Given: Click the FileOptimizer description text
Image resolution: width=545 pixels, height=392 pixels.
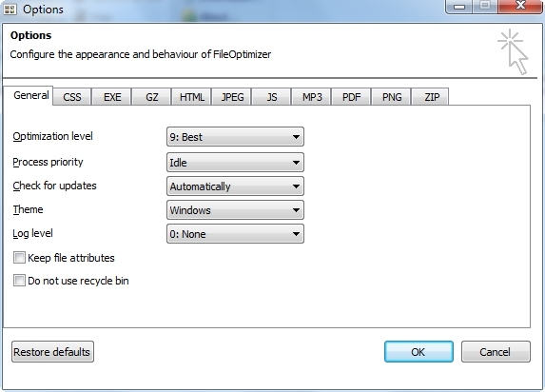Looking at the screenshot, I should tap(141, 54).
